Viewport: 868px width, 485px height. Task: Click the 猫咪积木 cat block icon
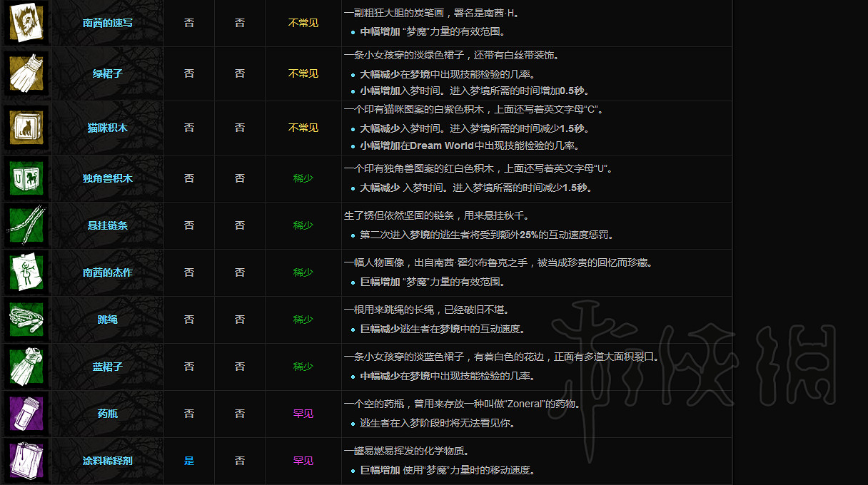pos(26,128)
